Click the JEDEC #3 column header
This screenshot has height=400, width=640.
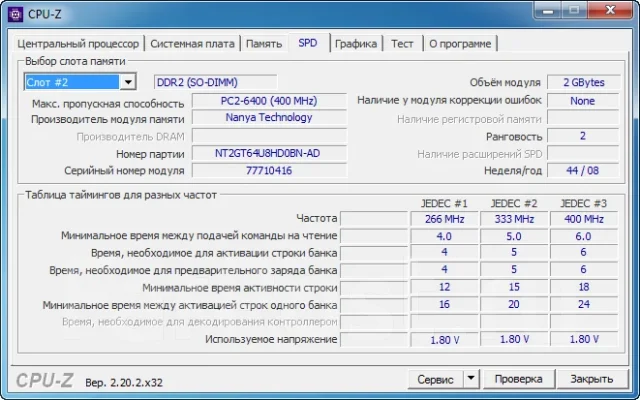coord(583,203)
